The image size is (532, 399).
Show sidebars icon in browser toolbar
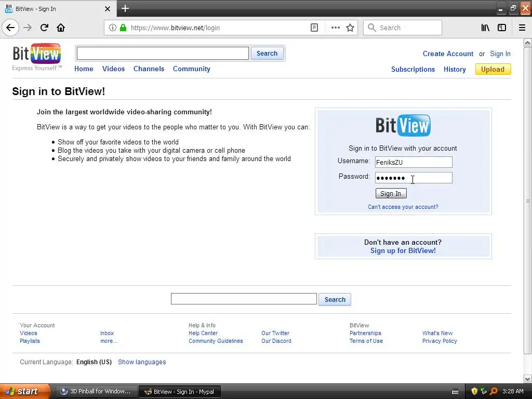pos(502,28)
